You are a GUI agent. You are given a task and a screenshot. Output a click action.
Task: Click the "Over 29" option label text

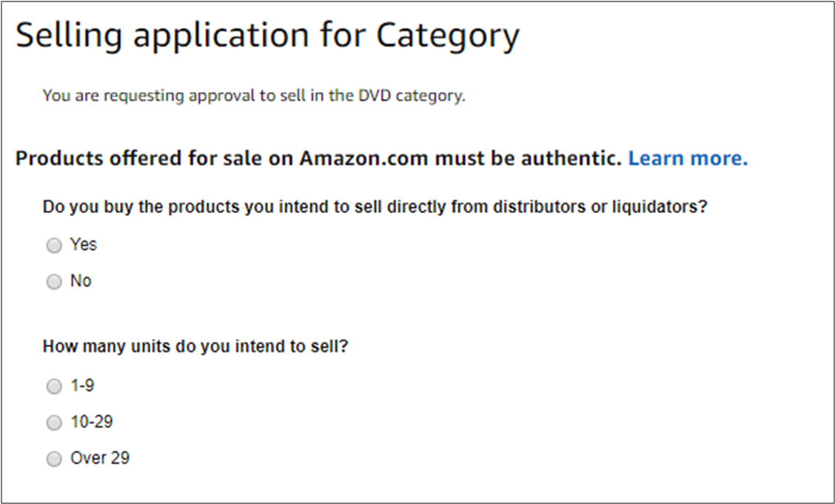[100, 458]
